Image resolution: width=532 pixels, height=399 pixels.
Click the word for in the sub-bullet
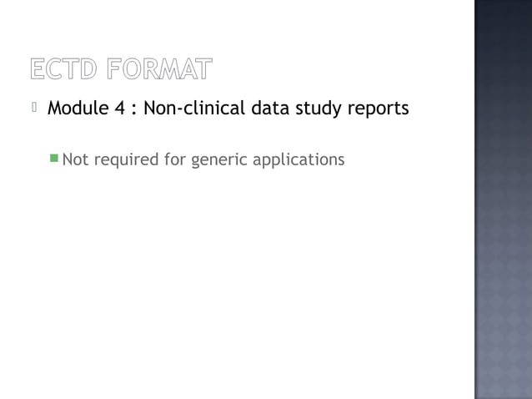[175, 158]
